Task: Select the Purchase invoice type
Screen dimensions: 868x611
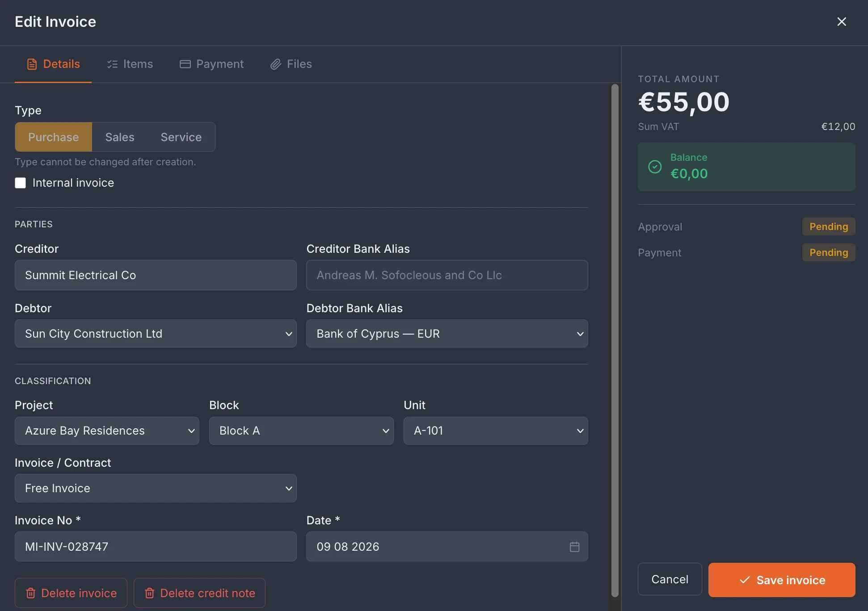Action: click(54, 137)
